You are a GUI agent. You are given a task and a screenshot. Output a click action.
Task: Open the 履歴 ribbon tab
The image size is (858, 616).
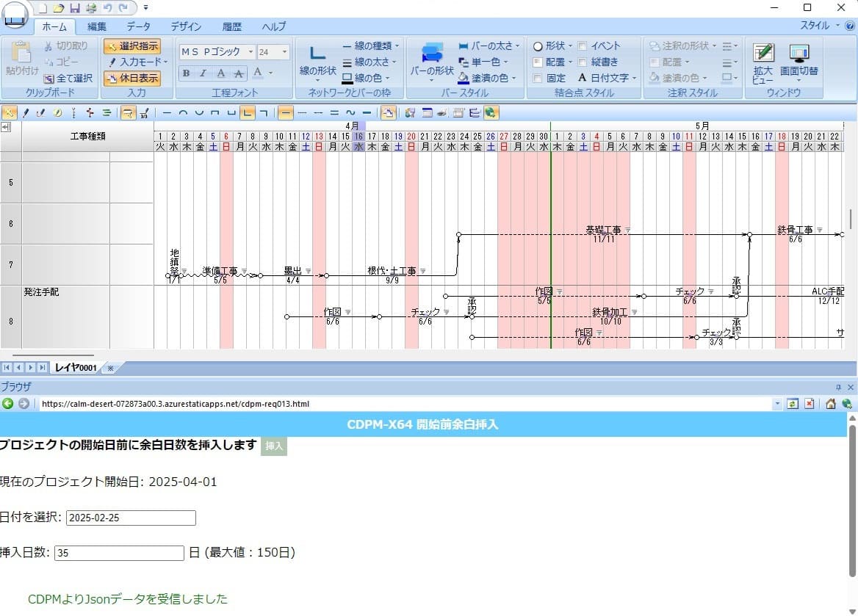231,26
